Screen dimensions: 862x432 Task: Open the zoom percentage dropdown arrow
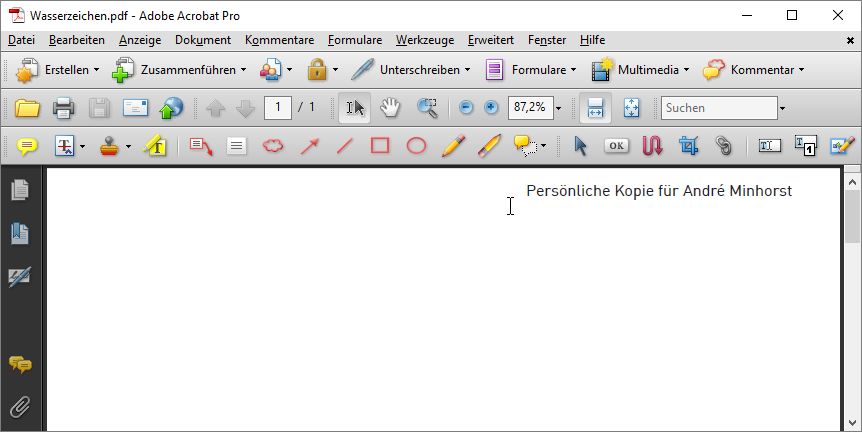[558, 108]
